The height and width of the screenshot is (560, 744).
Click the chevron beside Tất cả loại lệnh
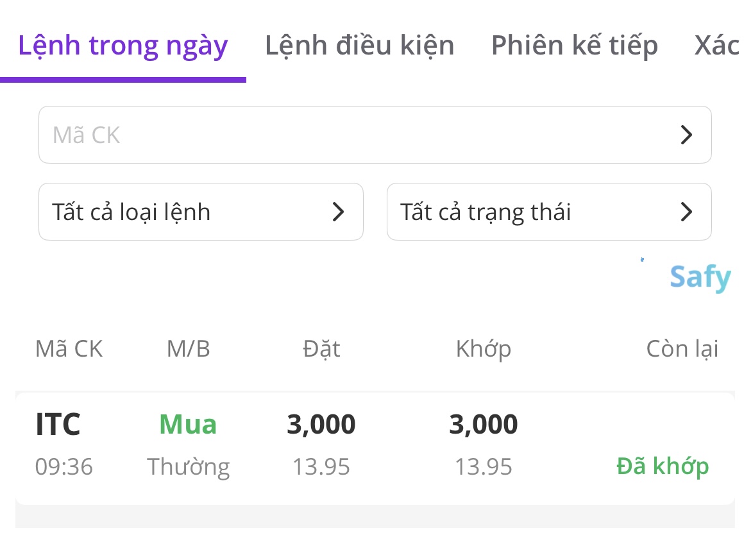coord(338,212)
